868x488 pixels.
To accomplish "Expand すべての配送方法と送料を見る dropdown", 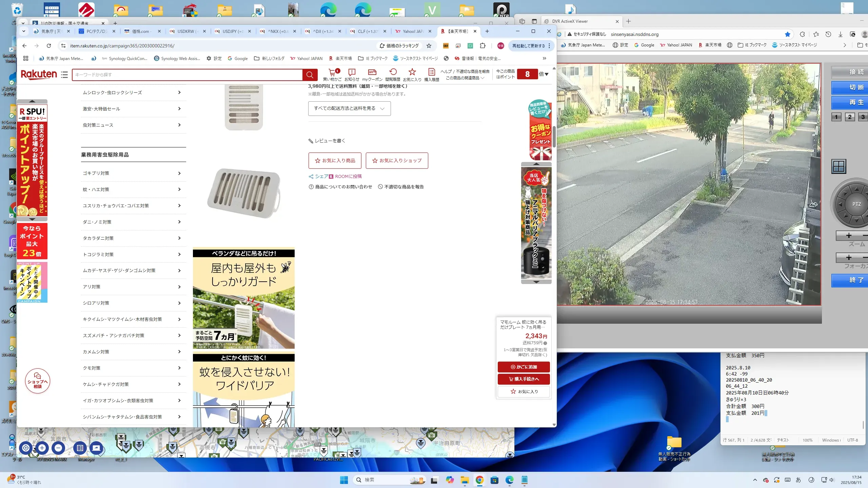I will tap(349, 108).
